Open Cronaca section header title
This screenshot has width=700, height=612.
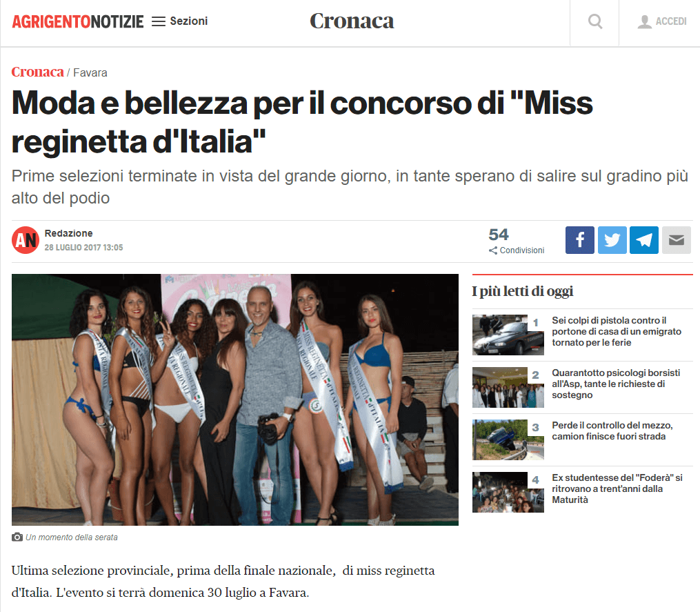(352, 21)
